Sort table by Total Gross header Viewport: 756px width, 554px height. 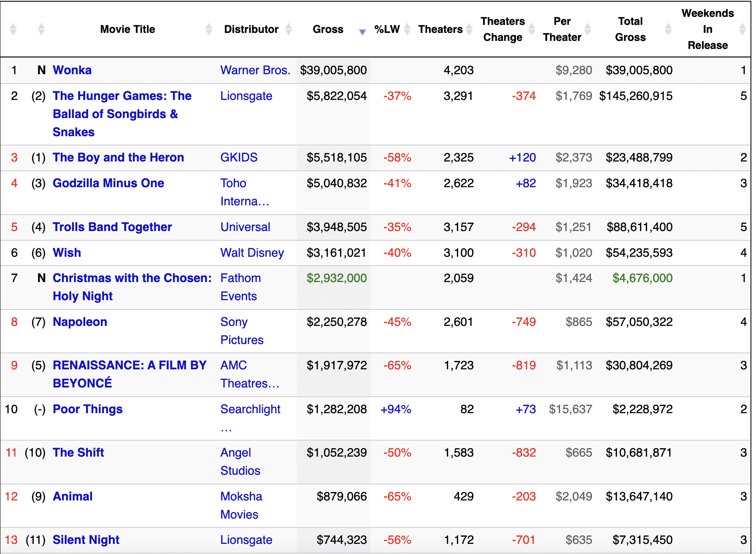click(x=630, y=29)
